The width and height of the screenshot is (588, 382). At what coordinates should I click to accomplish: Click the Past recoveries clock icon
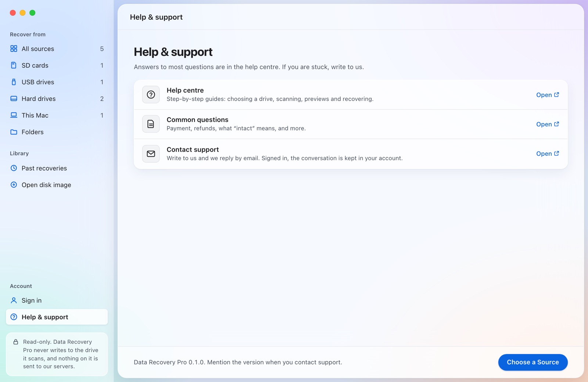click(x=14, y=168)
